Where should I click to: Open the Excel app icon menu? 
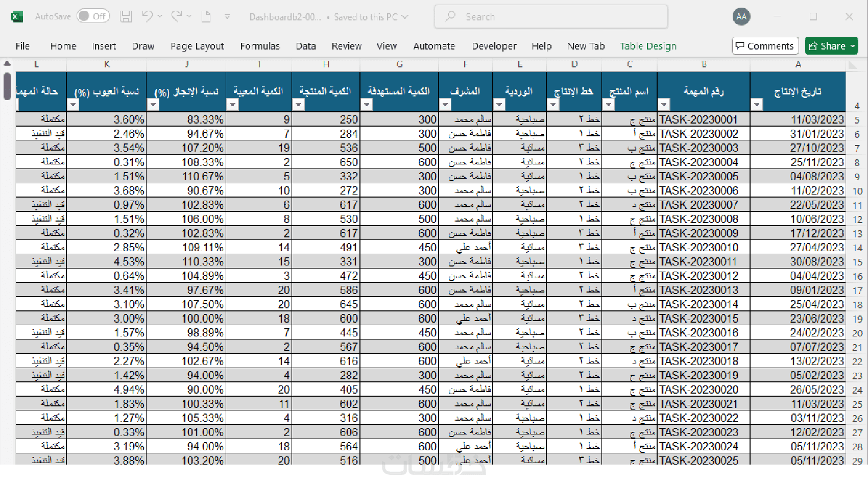pyautogui.click(x=17, y=17)
